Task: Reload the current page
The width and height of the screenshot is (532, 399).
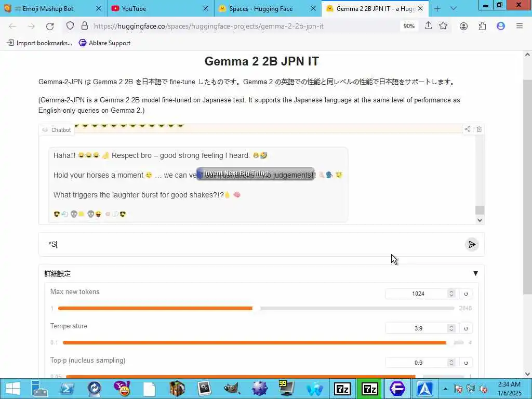Action: [50, 26]
